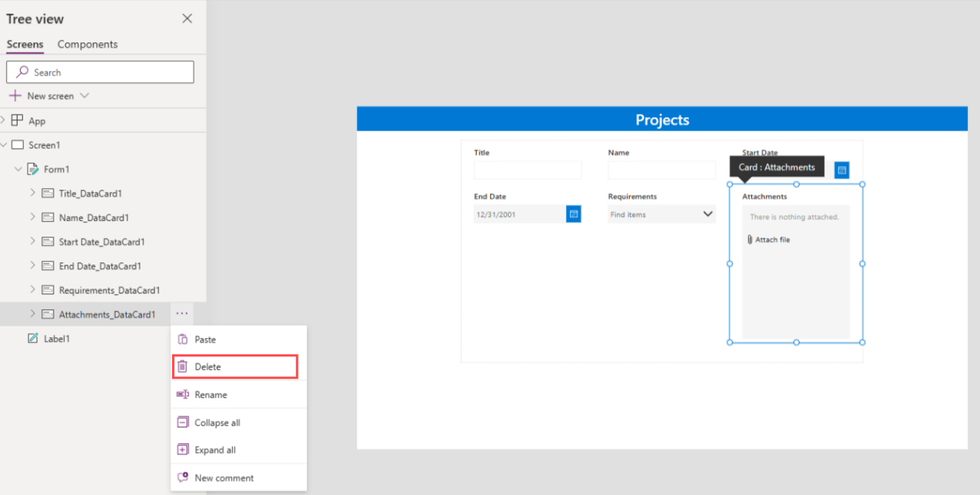
Task: Open the Requirements Find items dropdown
Action: pyautogui.click(x=707, y=214)
